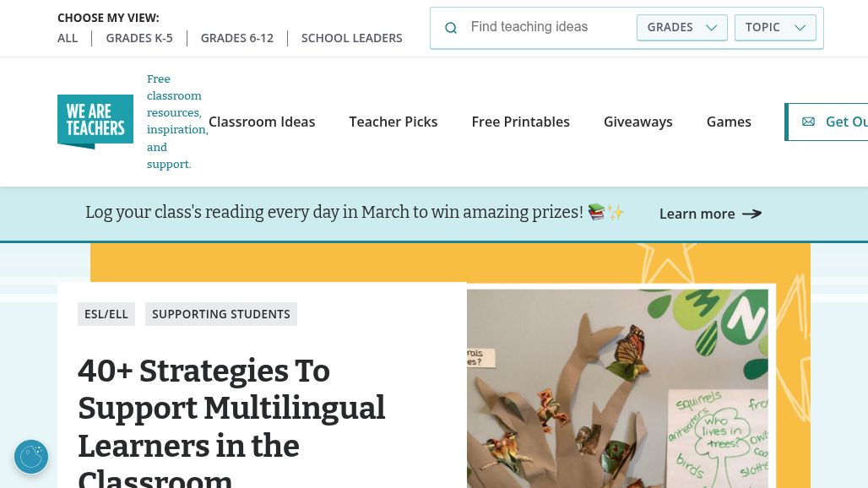Viewport: 868px width, 488px height.
Task: Open the Giveaways page
Action: coord(638,122)
